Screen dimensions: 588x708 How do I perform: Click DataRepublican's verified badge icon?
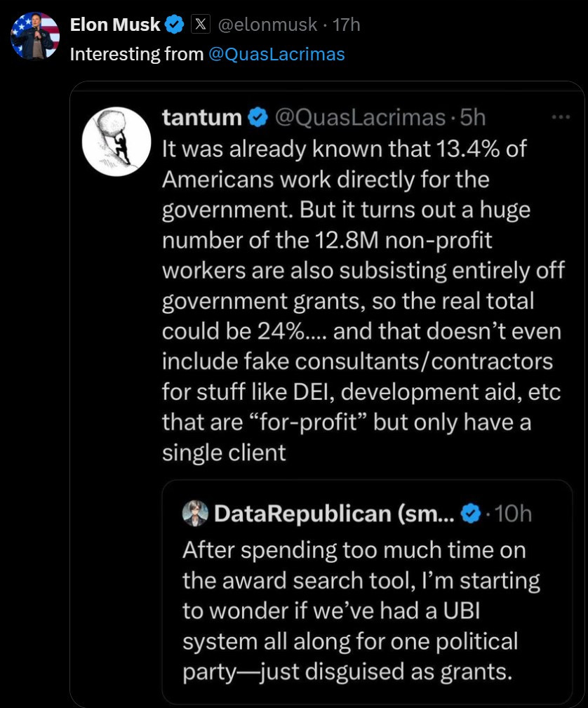470,514
